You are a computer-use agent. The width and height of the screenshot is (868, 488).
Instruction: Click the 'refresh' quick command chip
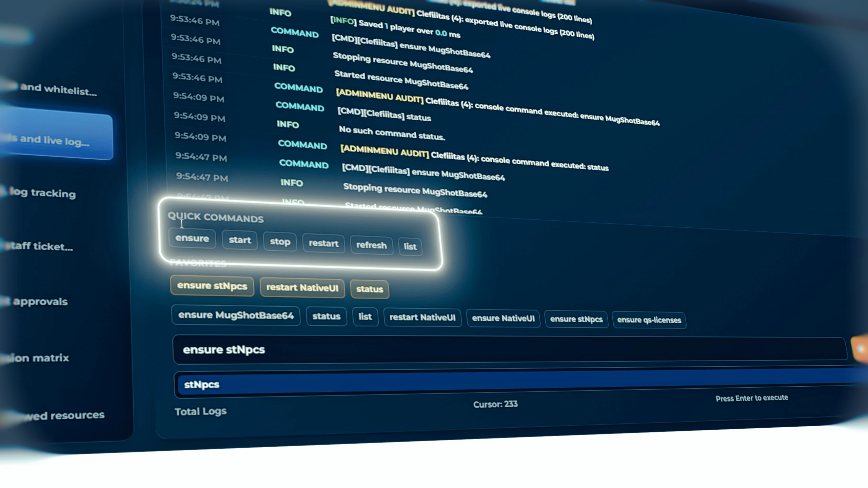click(371, 245)
